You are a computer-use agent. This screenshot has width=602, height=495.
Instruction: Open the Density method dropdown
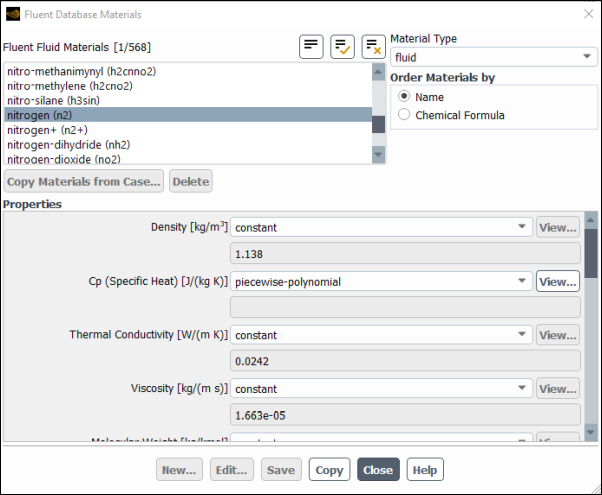pyautogui.click(x=381, y=227)
